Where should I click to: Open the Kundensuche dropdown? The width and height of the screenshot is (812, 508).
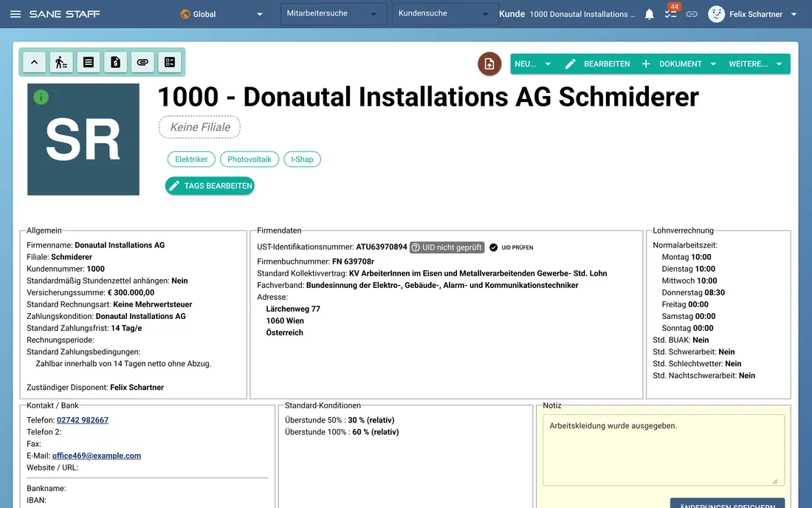[x=444, y=14]
